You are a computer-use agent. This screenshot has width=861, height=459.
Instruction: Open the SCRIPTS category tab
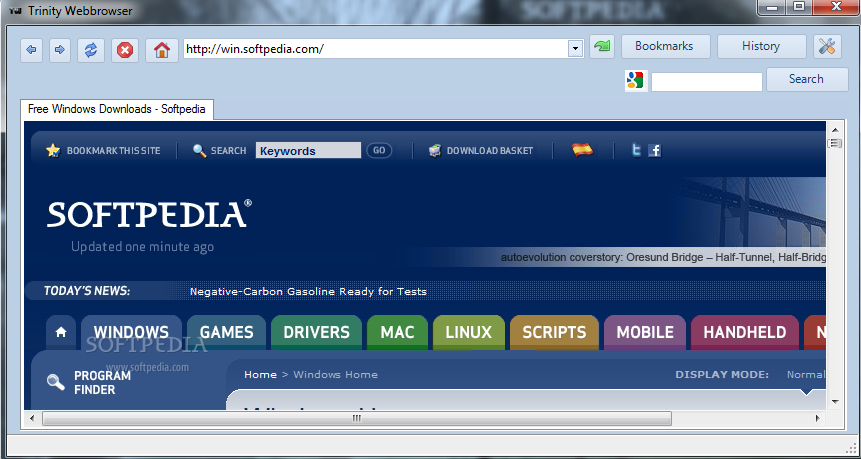(554, 332)
